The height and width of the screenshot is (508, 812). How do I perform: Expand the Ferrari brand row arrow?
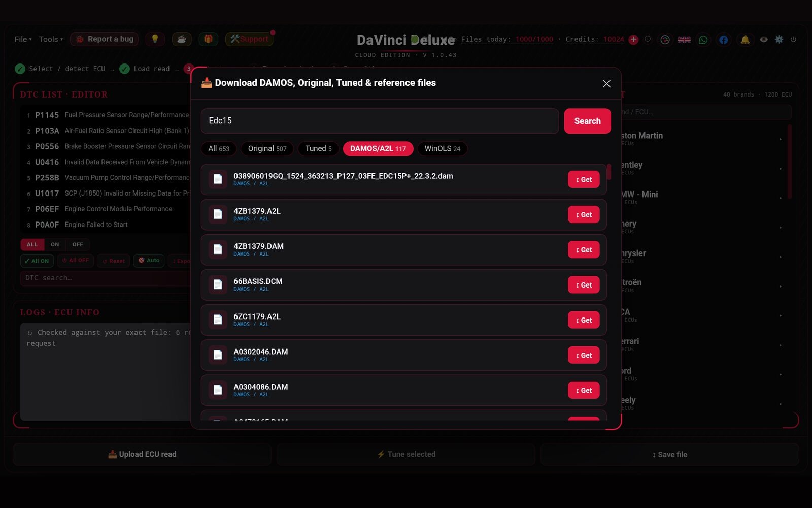(x=781, y=345)
